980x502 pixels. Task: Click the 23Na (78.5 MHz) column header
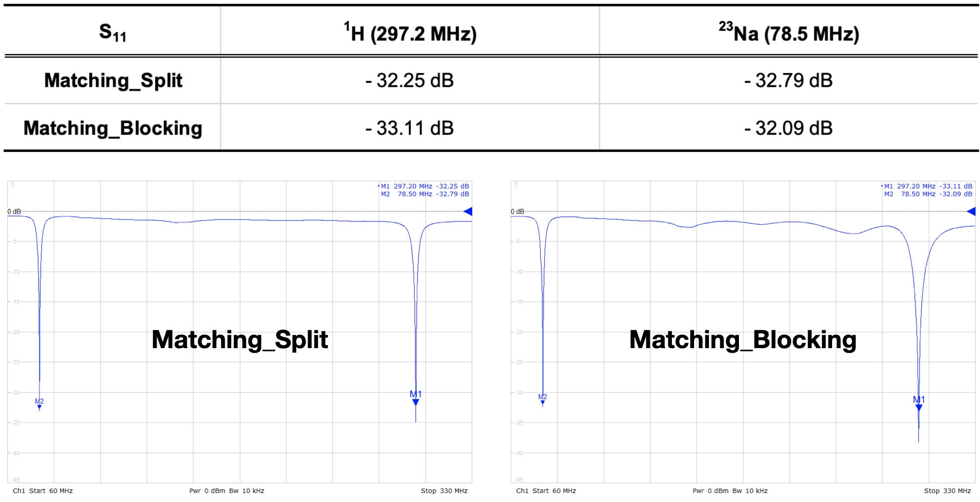coord(789,33)
